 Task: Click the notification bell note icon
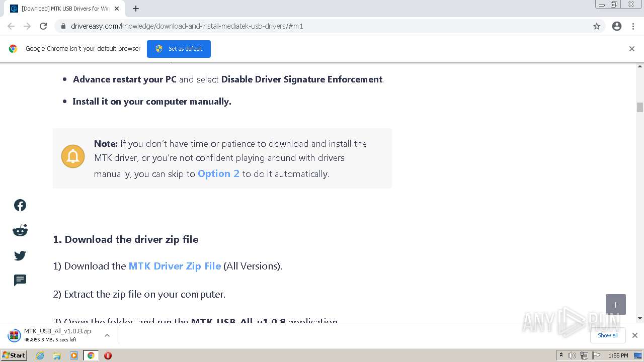(x=73, y=156)
